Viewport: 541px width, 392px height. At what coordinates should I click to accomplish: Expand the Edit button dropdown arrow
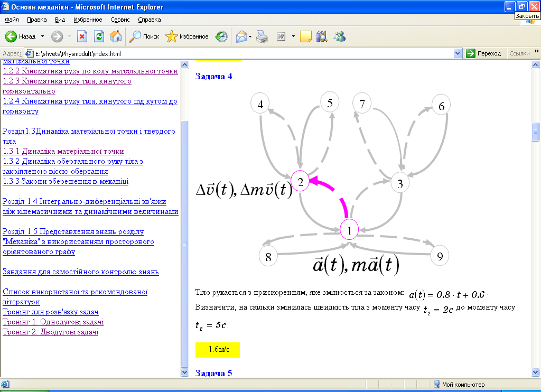click(293, 36)
